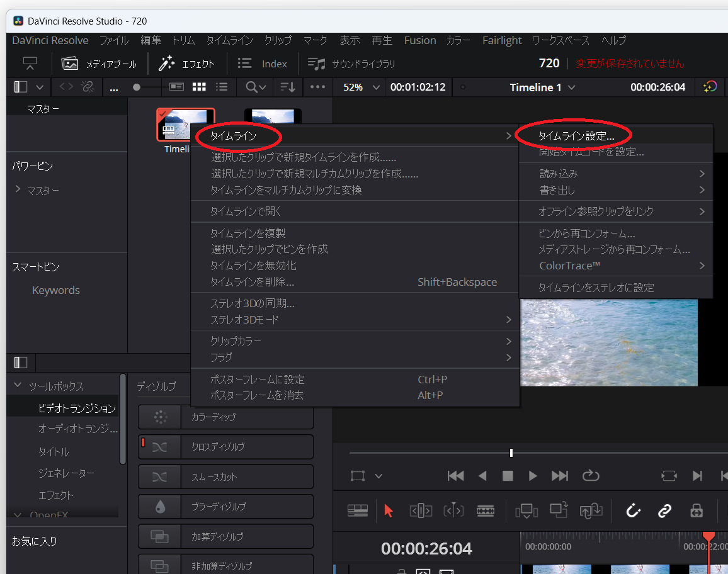Expand the フラグ submenu
Screen dimensions: 728x574
coord(355,357)
